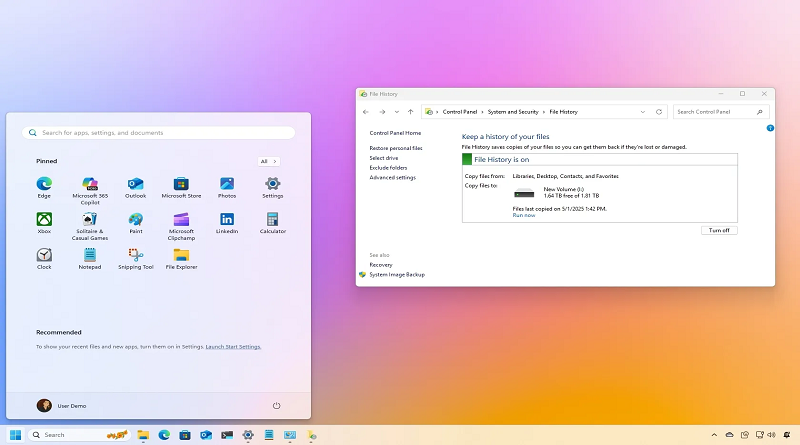Expand All apps list in Start
This screenshot has width=800, height=445.
coord(269,161)
